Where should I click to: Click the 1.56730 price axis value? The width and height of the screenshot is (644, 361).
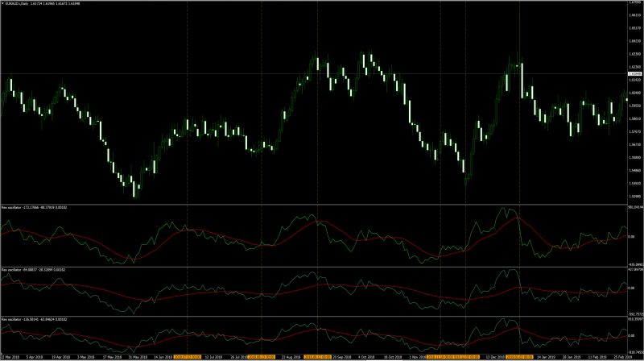coord(635,145)
